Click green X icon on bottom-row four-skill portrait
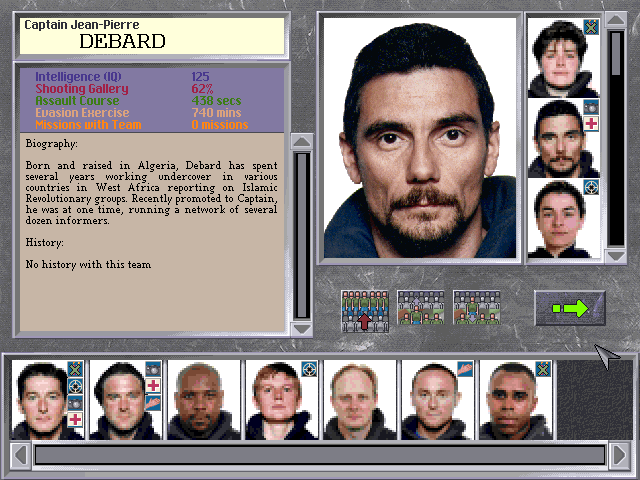Viewport: 640px width, 480px height. click(x=75, y=369)
